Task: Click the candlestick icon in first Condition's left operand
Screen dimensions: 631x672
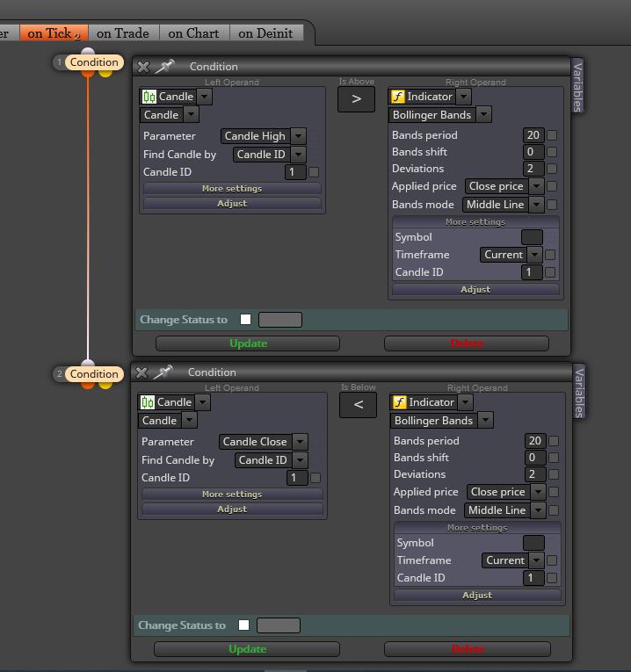Action: [x=149, y=97]
